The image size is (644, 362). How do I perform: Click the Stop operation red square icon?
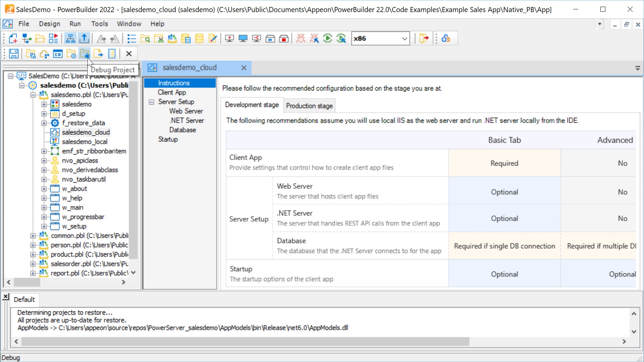click(284, 39)
